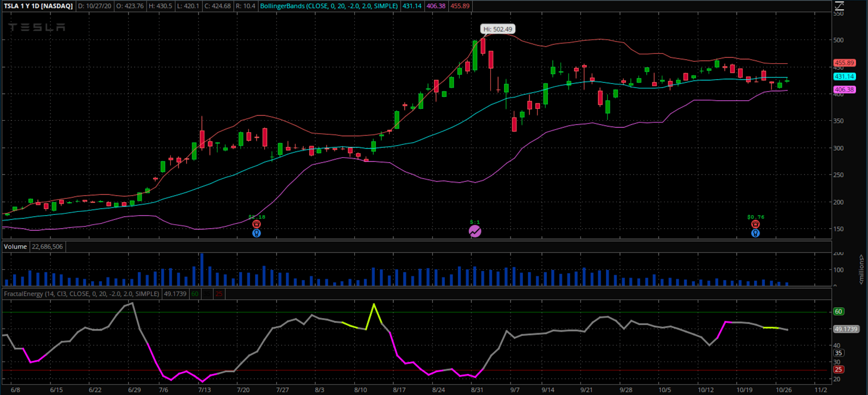
Task: Click the gray 49.1739 bubble on the FractalEnergy axis
Action: point(846,329)
